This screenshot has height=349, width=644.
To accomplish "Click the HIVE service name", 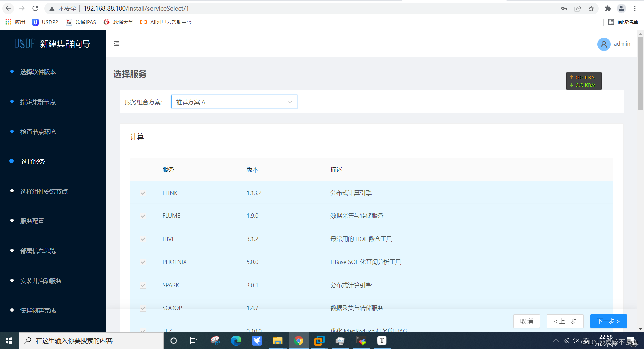I will [x=169, y=239].
